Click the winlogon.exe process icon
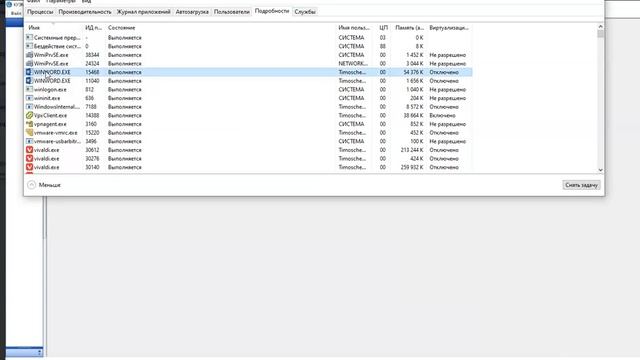This screenshot has height=360, width=640. click(x=29, y=89)
